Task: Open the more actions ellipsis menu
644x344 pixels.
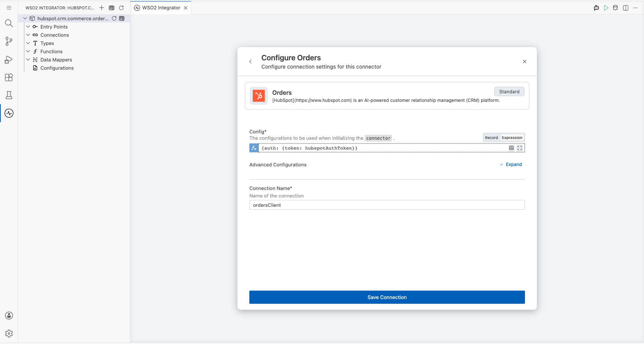Action: [635, 8]
